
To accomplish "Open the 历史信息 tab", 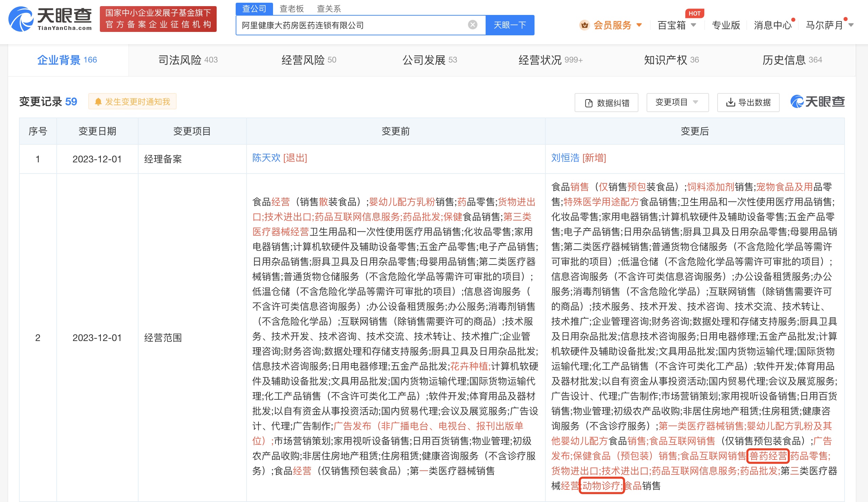I will [x=792, y=60].
